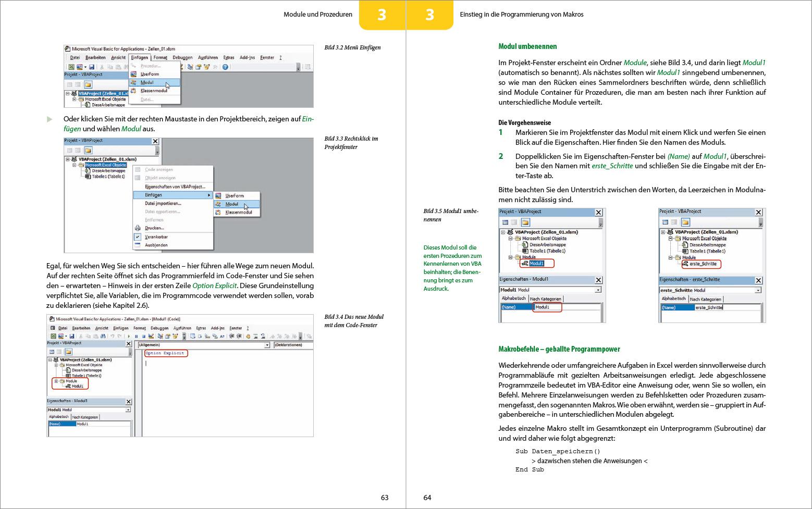Click the Save disk icon in Bild 3.2
The height and width of the screenshot is (509, 812).
(92, 67)
